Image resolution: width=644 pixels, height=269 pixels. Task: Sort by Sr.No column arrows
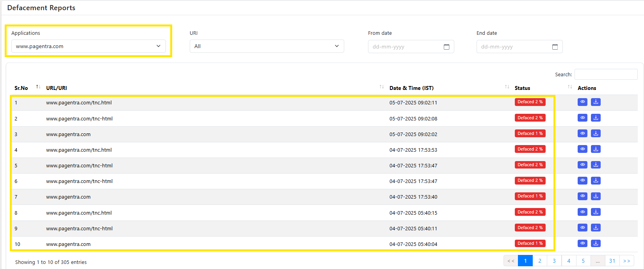coord(38,87)
